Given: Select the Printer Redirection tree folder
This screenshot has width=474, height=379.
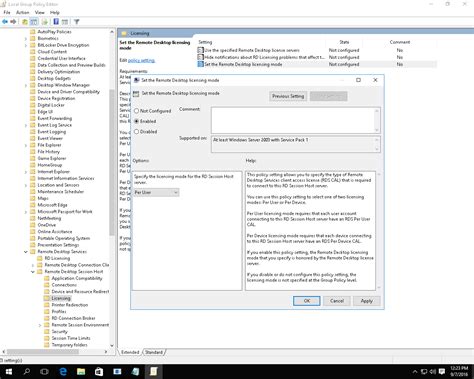Looking at the screenshot, I should (x=70, y=305).
